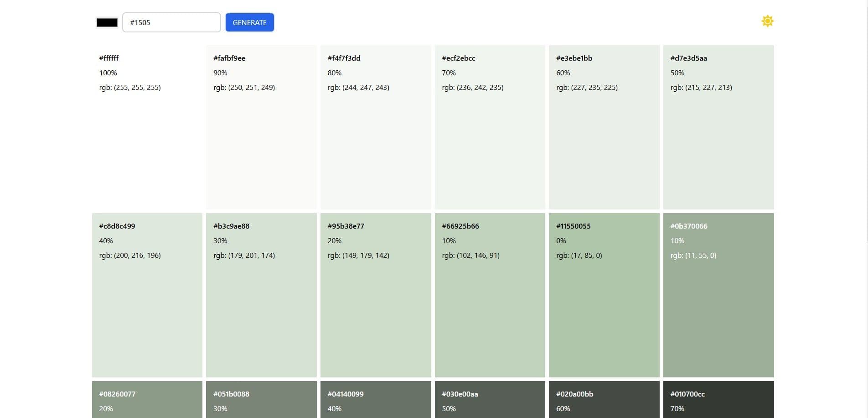Copy the #0b370066 10% shade swatch
The image size is (868, 418).
point(718,295)
